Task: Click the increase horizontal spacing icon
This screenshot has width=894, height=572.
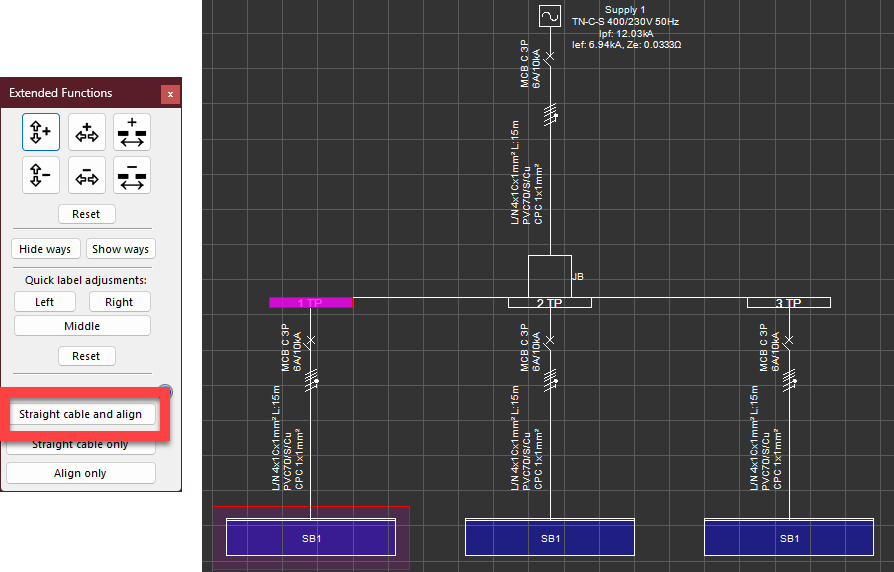Action: [x=87, y=132]
